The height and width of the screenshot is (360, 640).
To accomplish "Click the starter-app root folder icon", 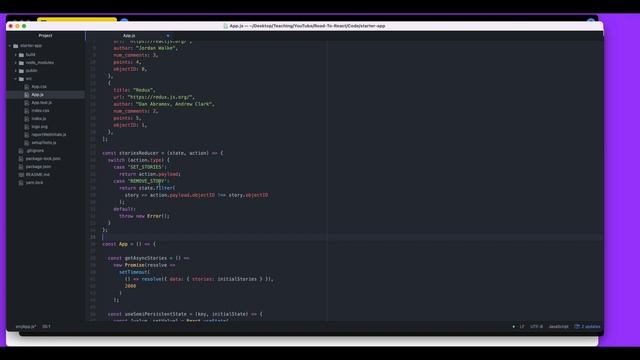I will [x=16, y=46].
